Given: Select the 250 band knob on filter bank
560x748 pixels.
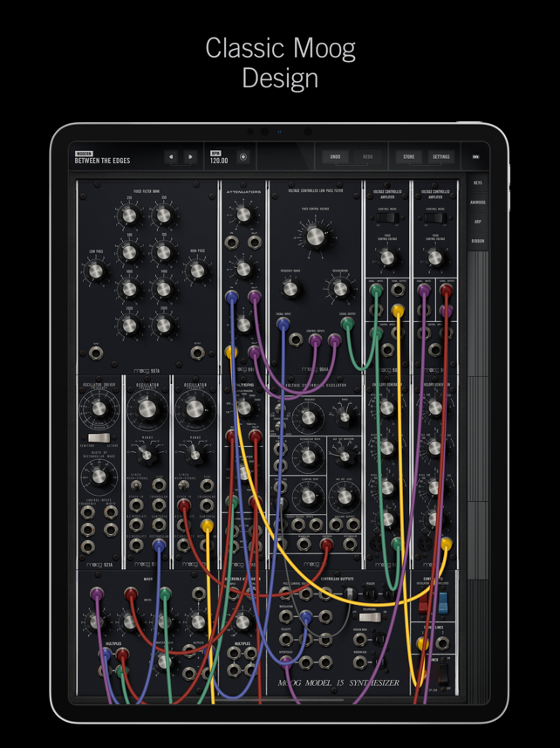Looking at the screenshot, I should (129, 216).
